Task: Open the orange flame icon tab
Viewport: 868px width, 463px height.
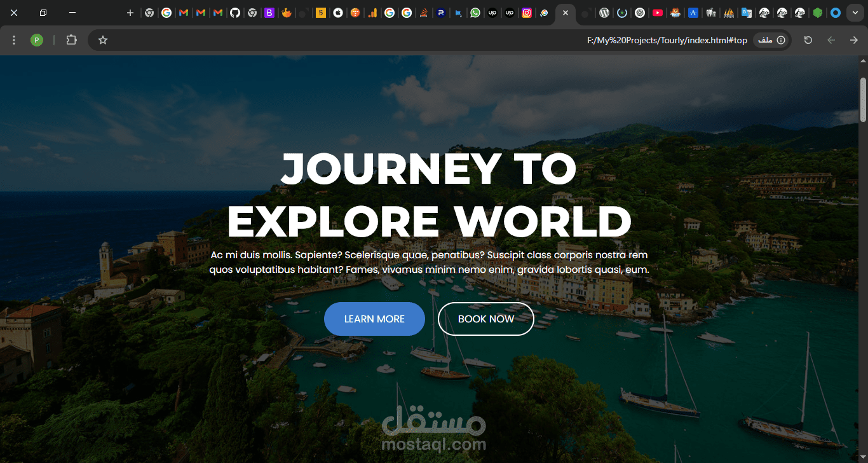Action: [287, 13]
